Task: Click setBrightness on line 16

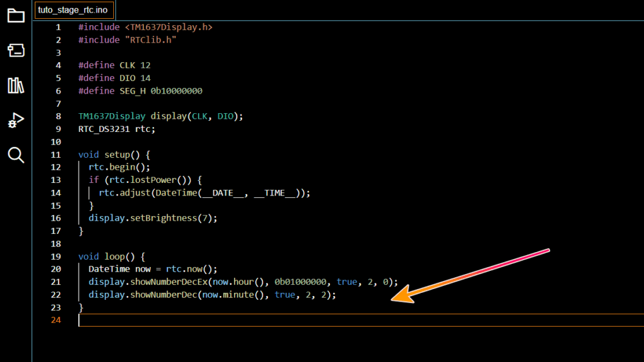Action: coord(164,218)
